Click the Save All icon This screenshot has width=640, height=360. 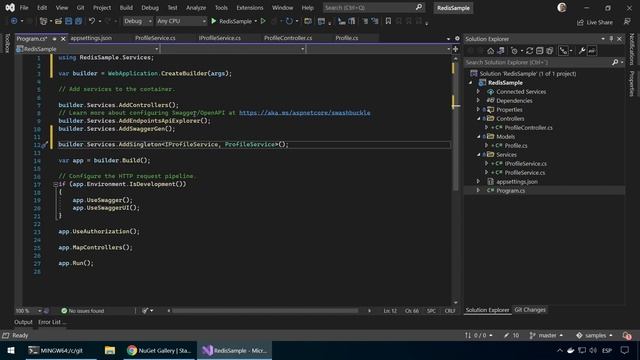(x=78, y=21)
